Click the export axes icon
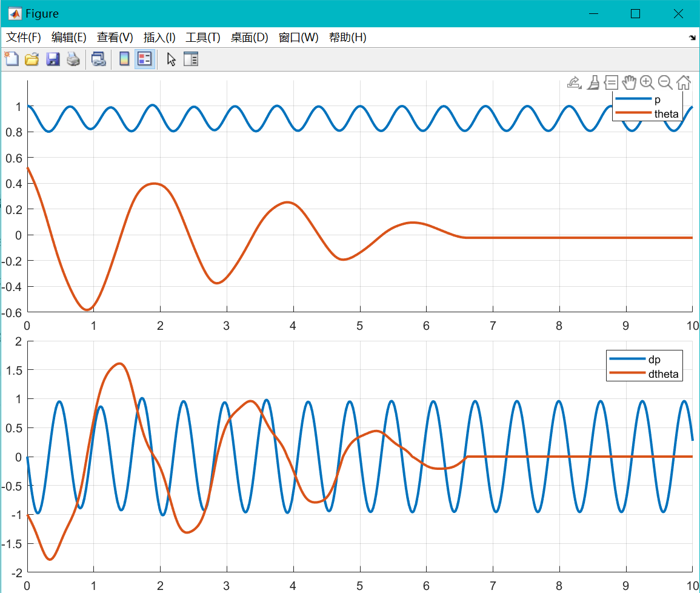 (574, 82)
